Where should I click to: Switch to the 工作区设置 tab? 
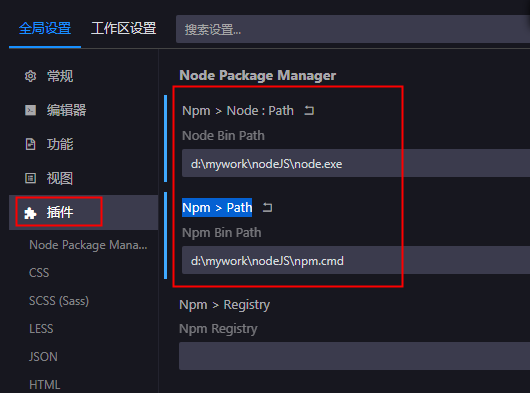pyautogui.click(x=123, y=28)
